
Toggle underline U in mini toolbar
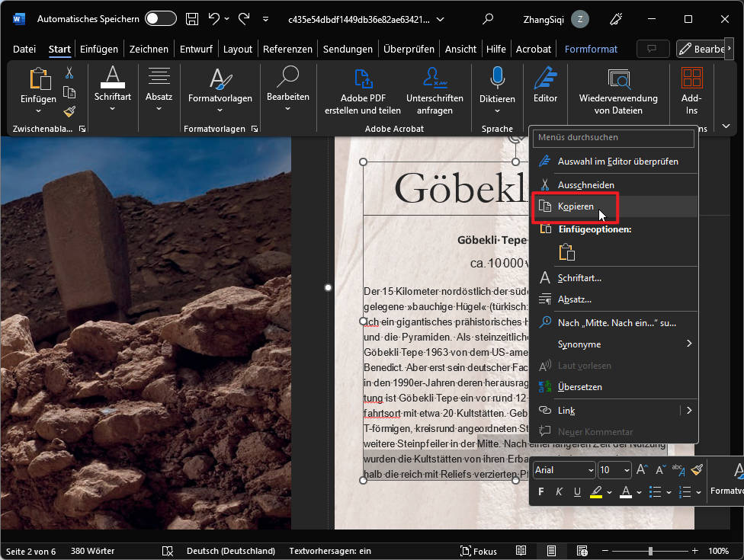pos(577,491)
